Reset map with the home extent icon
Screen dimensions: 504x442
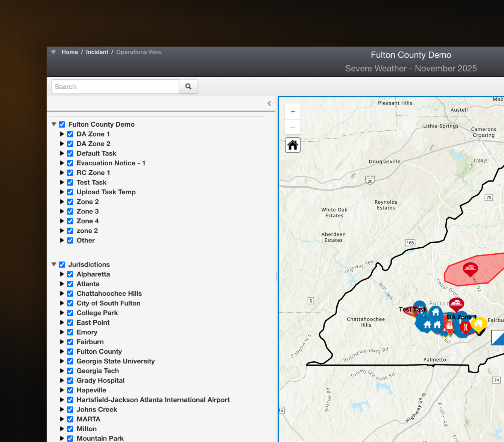(x=293, y=145)
